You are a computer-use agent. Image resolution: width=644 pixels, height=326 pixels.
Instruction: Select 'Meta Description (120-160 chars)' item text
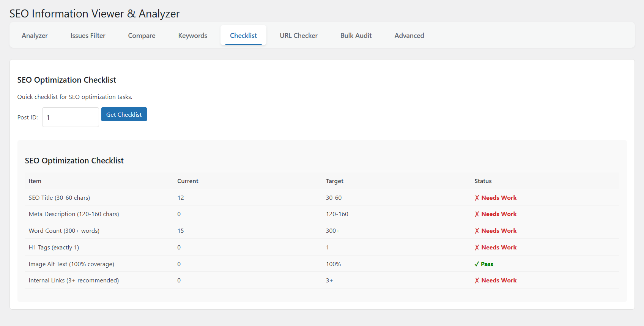[x=74, y=214]
